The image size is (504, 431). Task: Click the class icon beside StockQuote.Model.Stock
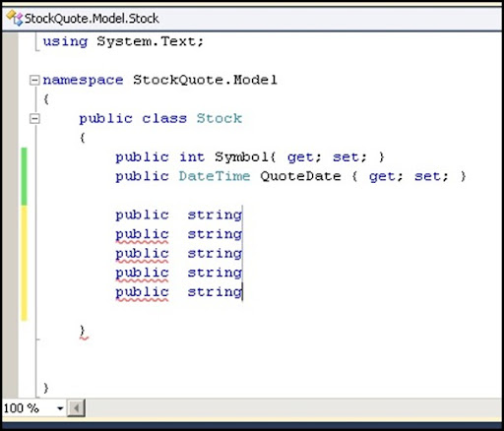point(15,18)
